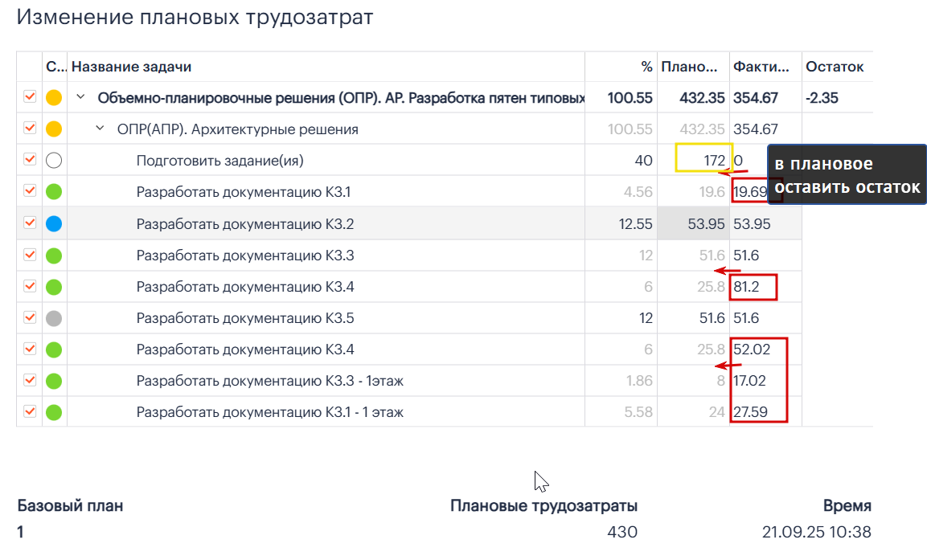Click the Остаток column header
Viewport: 927px width, 560px height.
tap(835, 67)
